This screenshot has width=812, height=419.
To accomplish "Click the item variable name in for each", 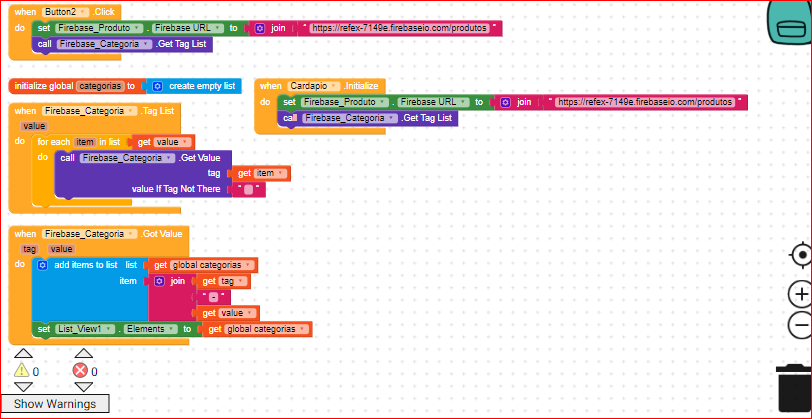I will pos(84,142).
